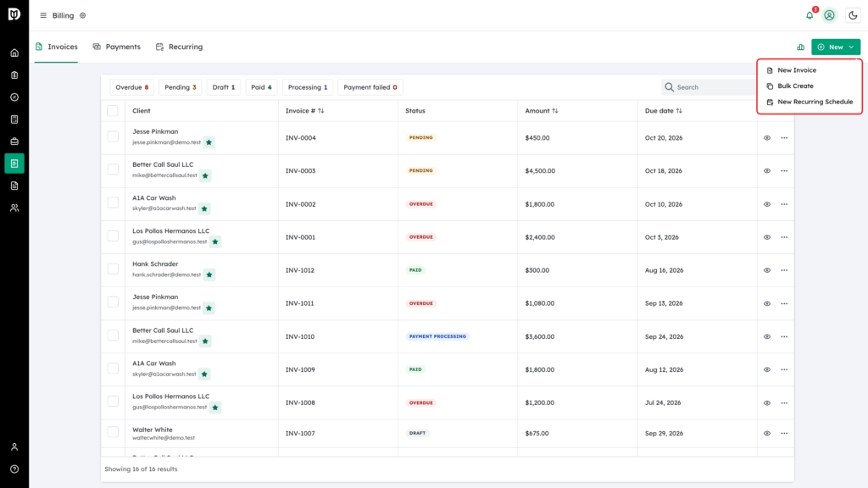Open actions menu for INV-1010
868x488 pixels.
click(784, 336)
